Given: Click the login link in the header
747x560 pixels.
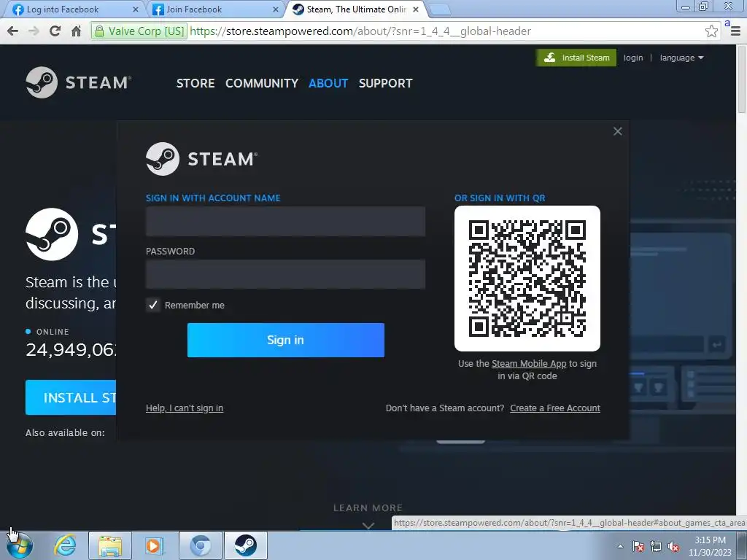Looking at the screenshot, I should click(x=633, y=58).
